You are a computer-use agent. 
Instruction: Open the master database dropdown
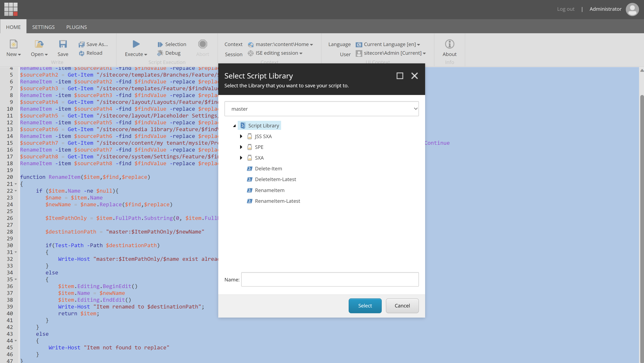click(321, 109)
